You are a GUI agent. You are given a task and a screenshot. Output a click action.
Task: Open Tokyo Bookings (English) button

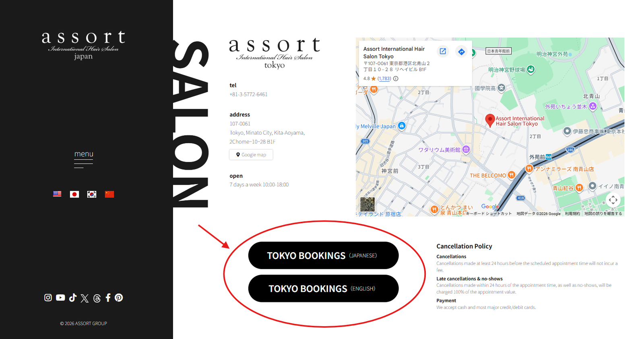point(324,288)
